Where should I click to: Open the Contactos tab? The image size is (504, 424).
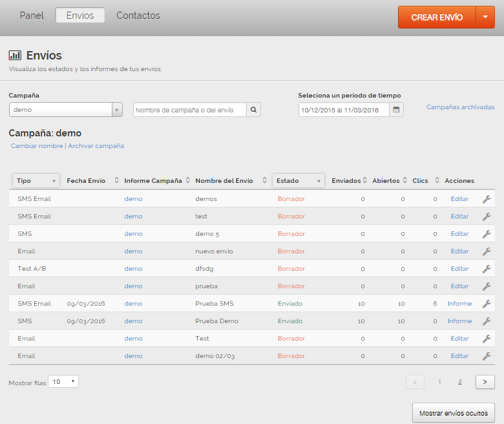138,16
